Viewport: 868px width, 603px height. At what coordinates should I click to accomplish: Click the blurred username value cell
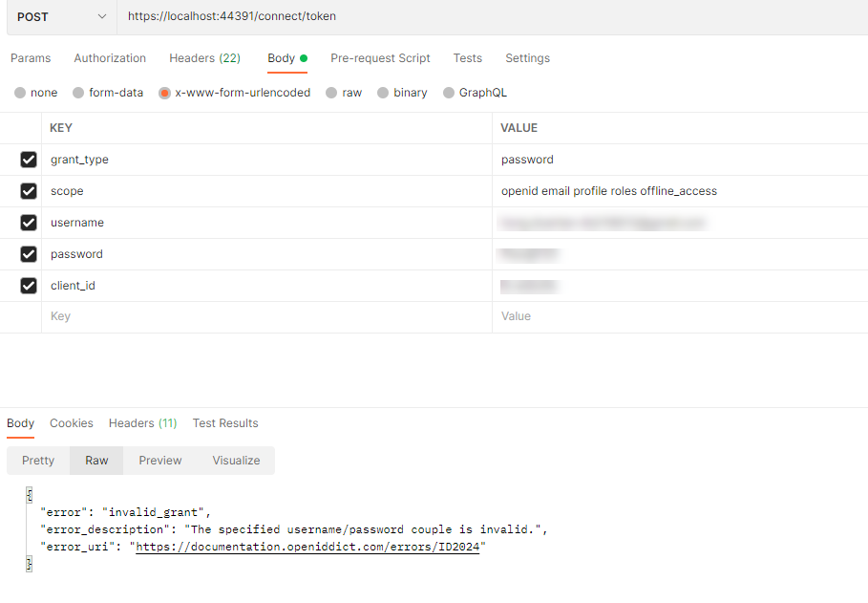680,223
